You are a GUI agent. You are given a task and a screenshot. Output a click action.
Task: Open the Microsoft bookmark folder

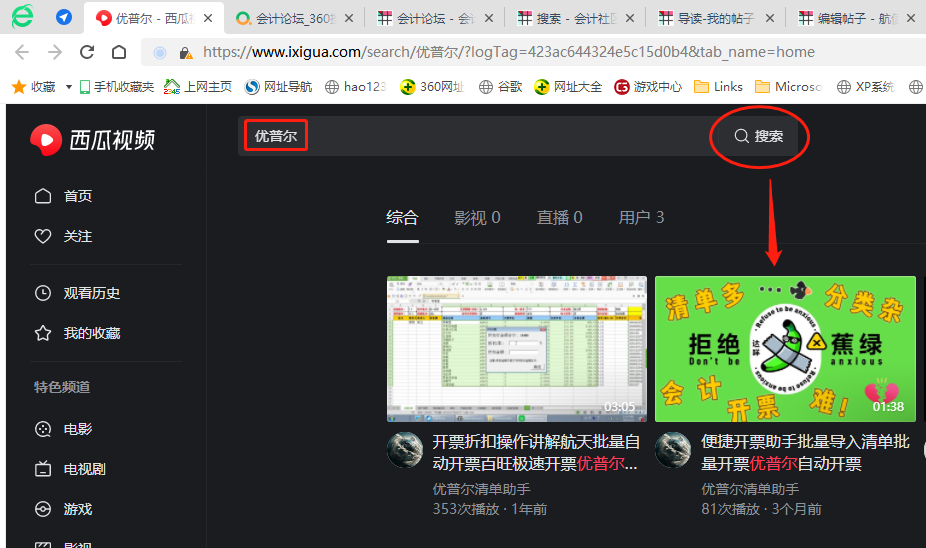click(x=788, y=87)
